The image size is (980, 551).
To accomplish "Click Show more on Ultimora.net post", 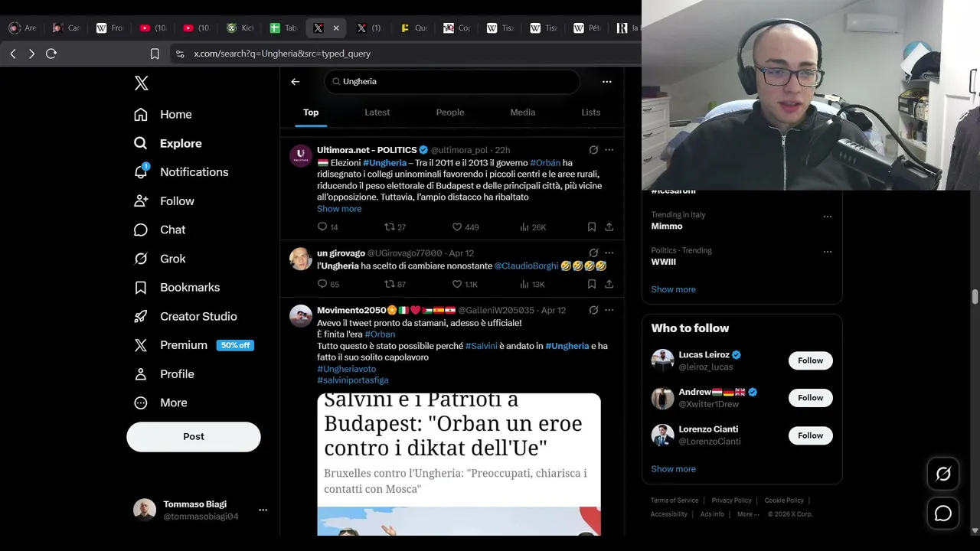I will point(339,209).
